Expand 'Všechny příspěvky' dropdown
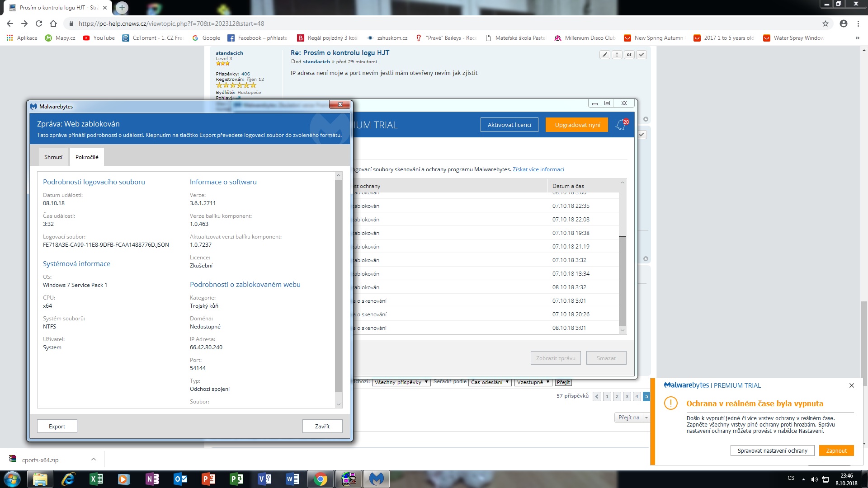Viewport: 868px width, 488px height. [x=401, y=382]
